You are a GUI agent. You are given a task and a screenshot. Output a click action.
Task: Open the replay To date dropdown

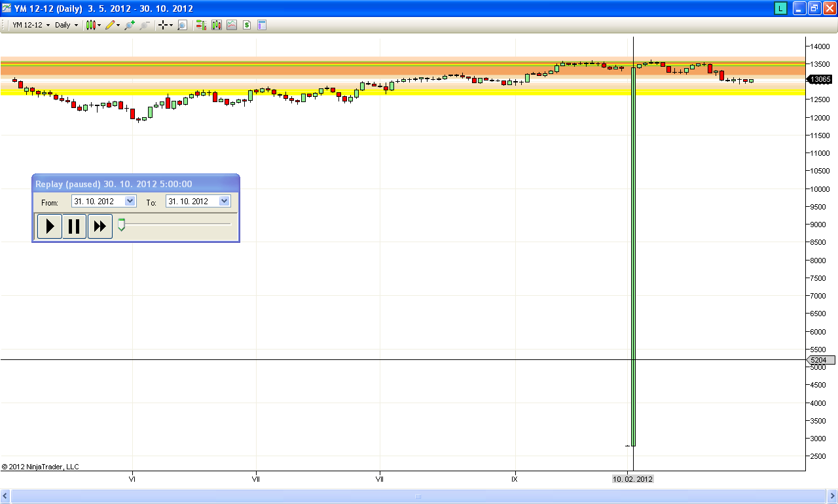pyautogui.click(x=225, y=201)
